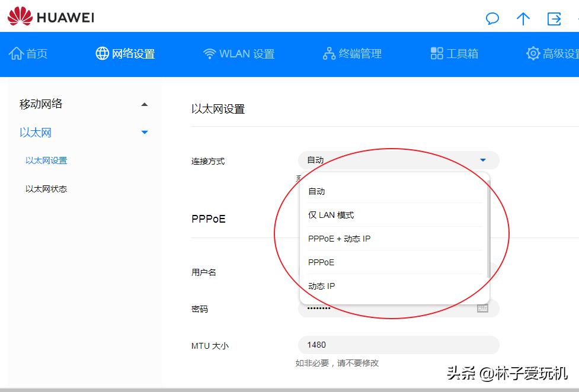Select the WLAN settings Wi-Fi icon

click(210, 53)
